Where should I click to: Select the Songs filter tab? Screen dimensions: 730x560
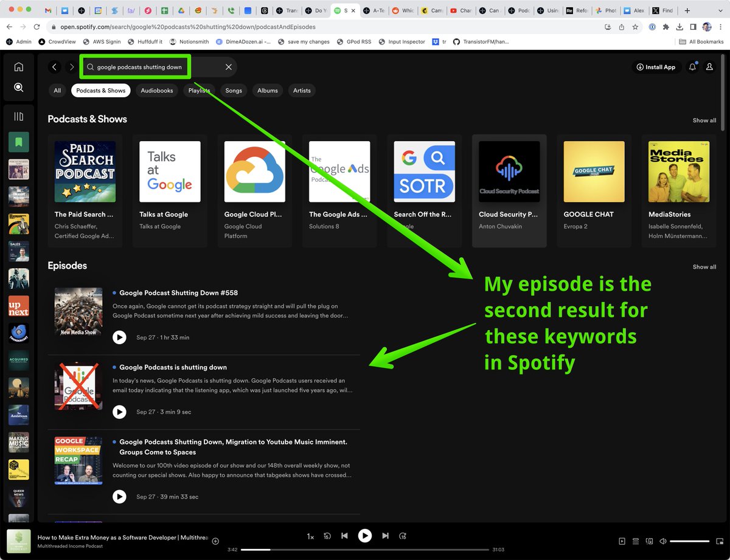click(x=234, y=91)
